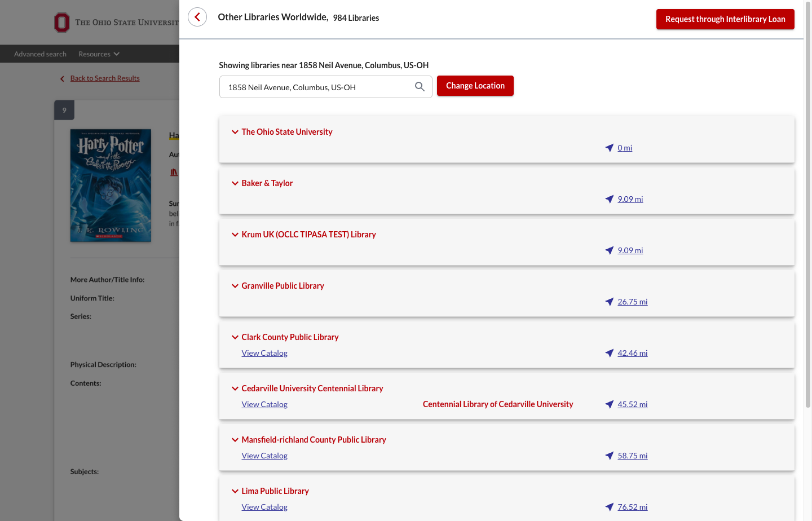The height and width of the screenshot is (521, 812).
Task: Click the 76.52 mi distance link
Action: pos(633,507)
